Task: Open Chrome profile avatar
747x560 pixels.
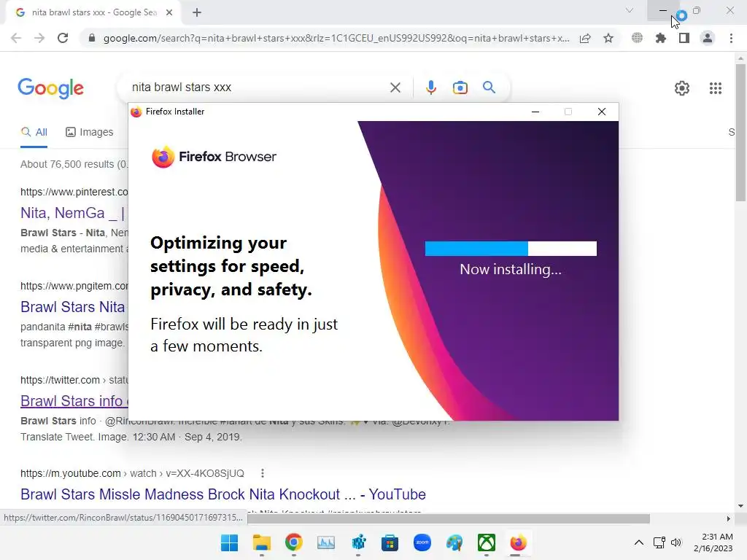Action: pos(708,38)
